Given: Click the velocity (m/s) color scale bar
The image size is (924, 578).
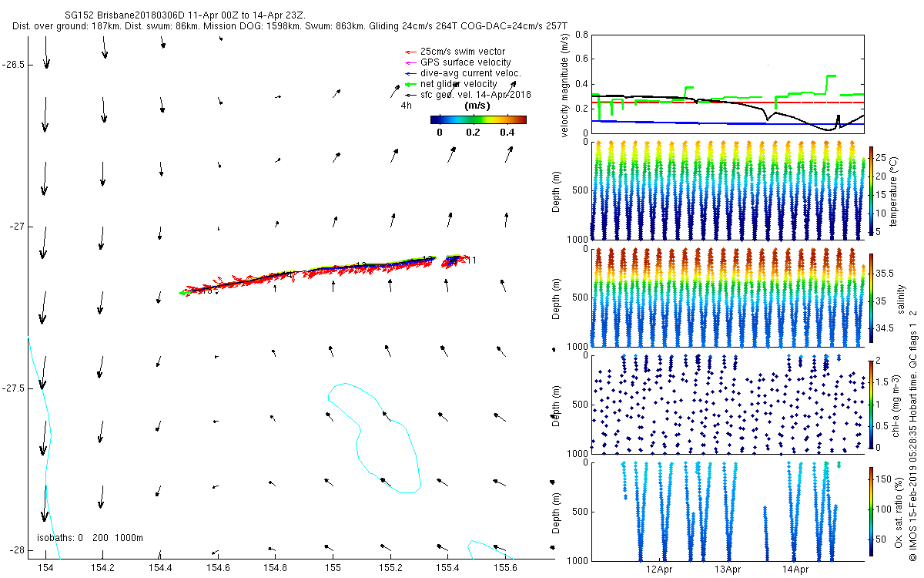Looking at the screenshot, I should [478, 119].
